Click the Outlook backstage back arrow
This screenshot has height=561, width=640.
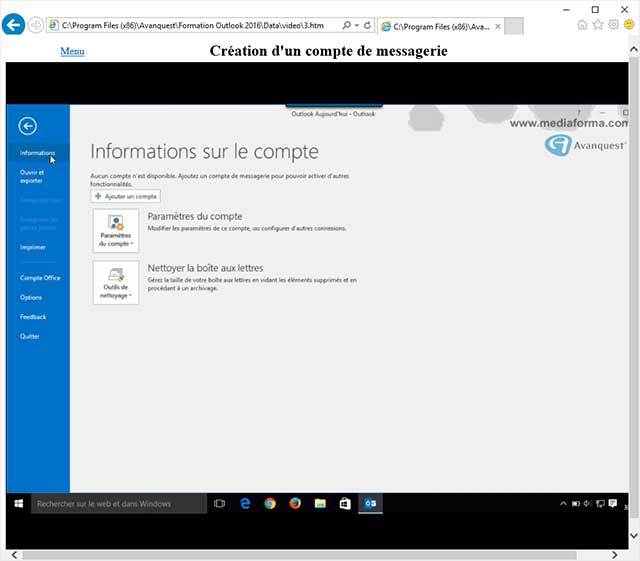pos(28,125)
